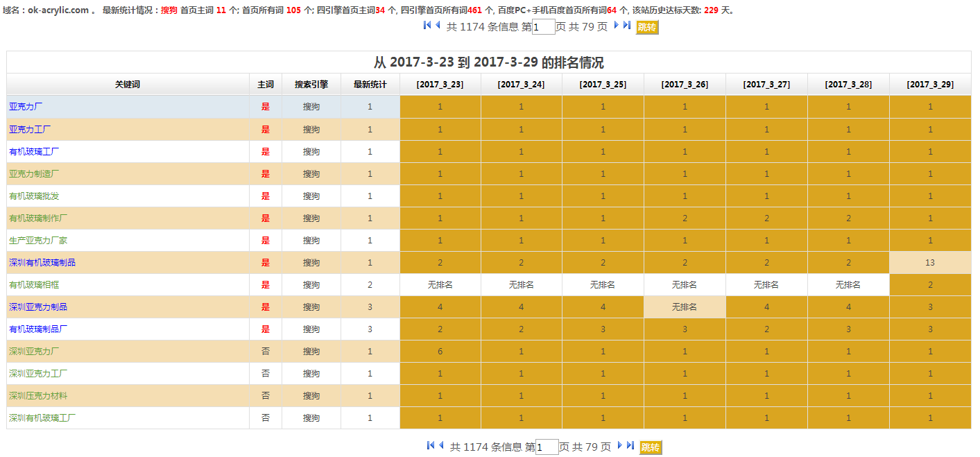Image resolution: width=980 pixels, height=457 pixels.
Task: Open the 深圳有机玻璃制品 keyword link
Action: pyautogui.click(x=42, y=262)
